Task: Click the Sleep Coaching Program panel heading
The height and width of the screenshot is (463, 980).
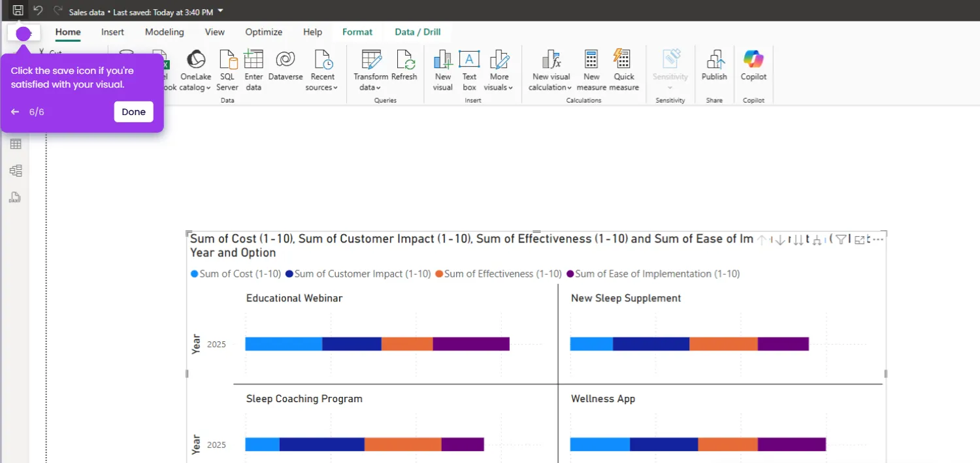Action: 304,399
